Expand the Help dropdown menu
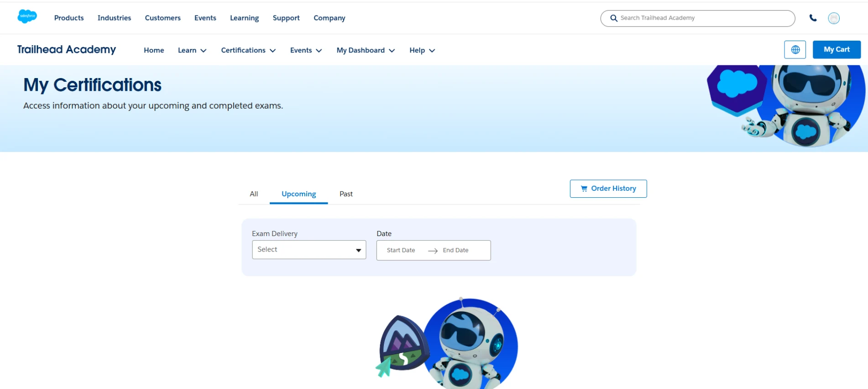Viewport: 868px width, 389px height. pos(422,50)
